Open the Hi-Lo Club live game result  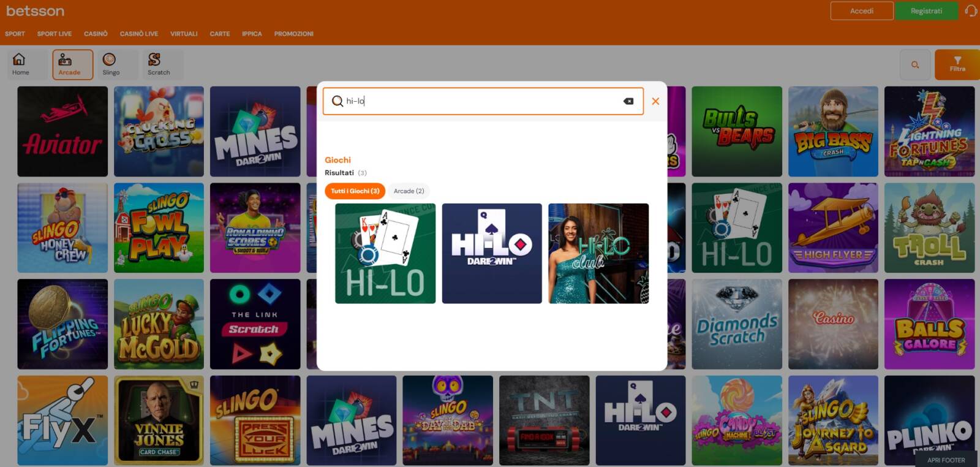click(x=598, y=254)
